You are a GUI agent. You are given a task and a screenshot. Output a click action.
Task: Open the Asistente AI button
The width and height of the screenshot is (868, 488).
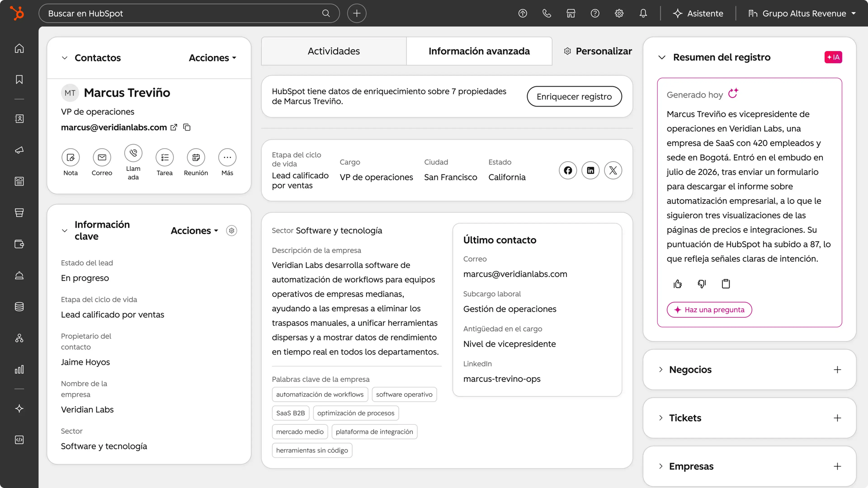tap(698, 14)
